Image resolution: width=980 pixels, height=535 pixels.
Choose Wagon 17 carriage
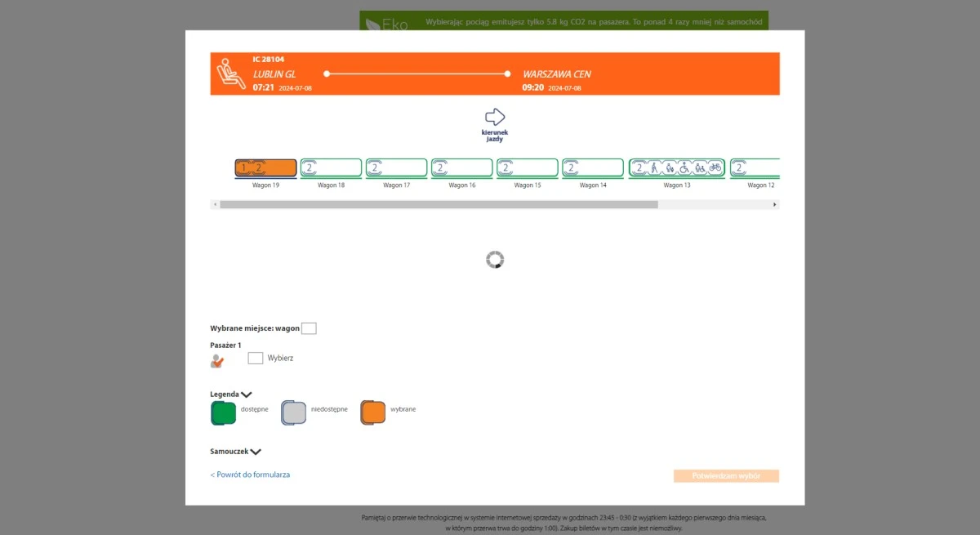(396, 168)
